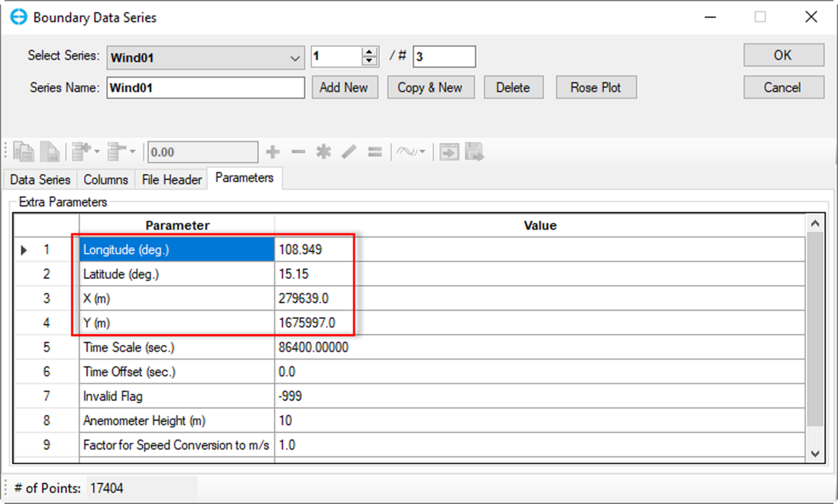Open the curve plot options dropdown

click(x=422, y=152)
